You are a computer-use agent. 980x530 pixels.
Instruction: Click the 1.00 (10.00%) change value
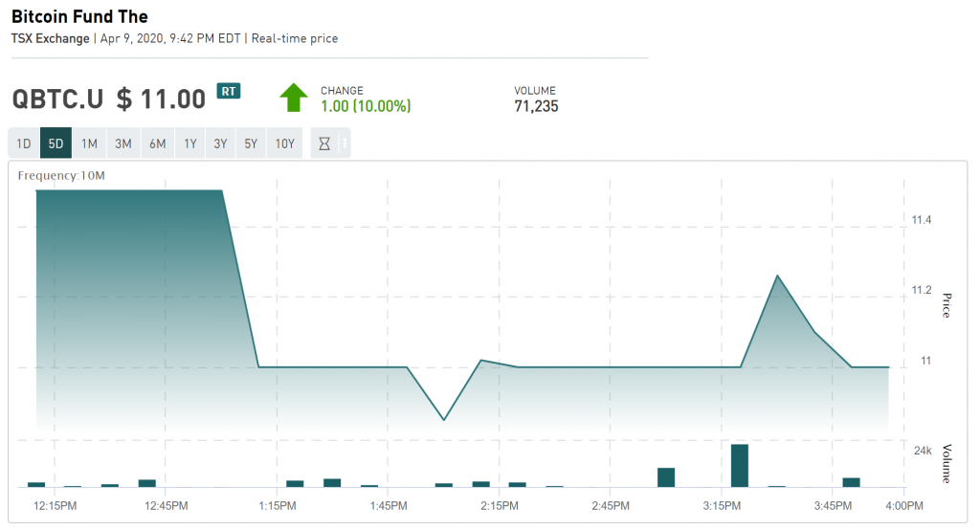[x=366, y=106]
